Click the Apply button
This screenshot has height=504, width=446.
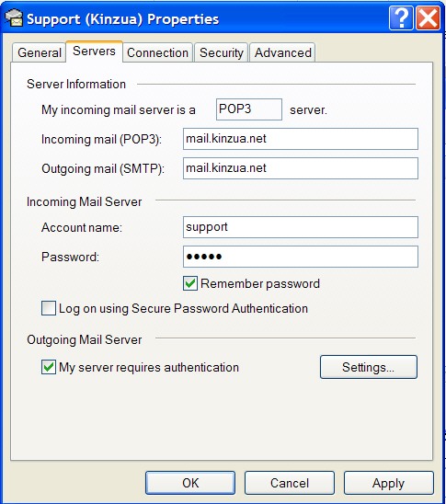[x=389, y=483]
